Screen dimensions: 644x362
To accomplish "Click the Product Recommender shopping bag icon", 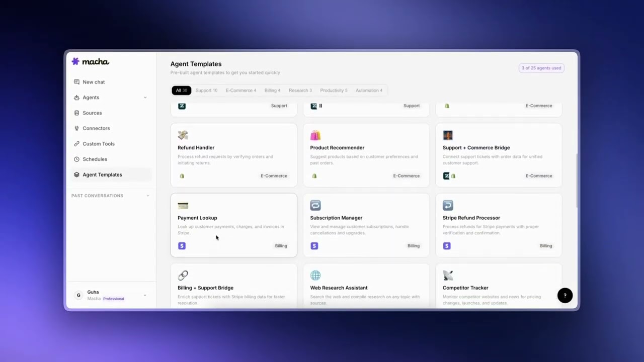I will pyautogui.click(x=315, y=135).
